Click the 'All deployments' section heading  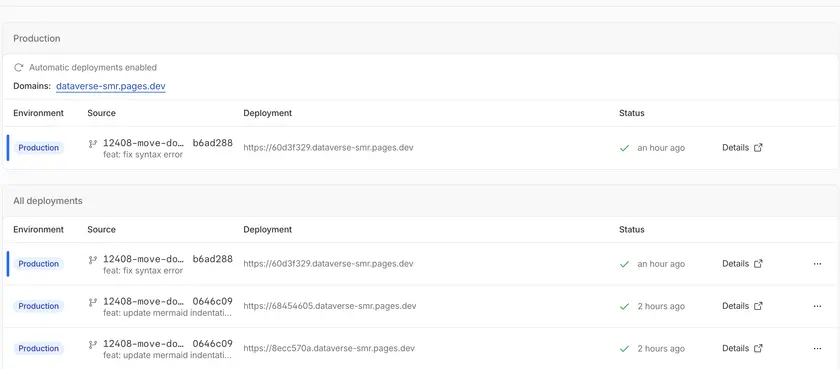click(48, 201)
